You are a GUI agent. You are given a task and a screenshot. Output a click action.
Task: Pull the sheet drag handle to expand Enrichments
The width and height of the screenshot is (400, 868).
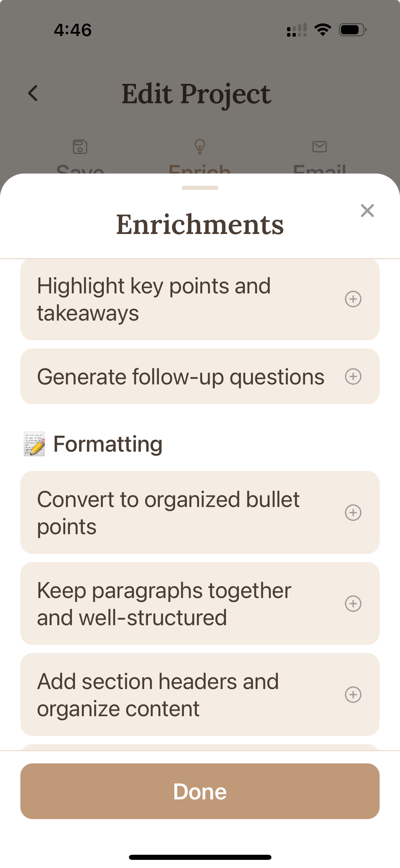click(x=200, y=187)
